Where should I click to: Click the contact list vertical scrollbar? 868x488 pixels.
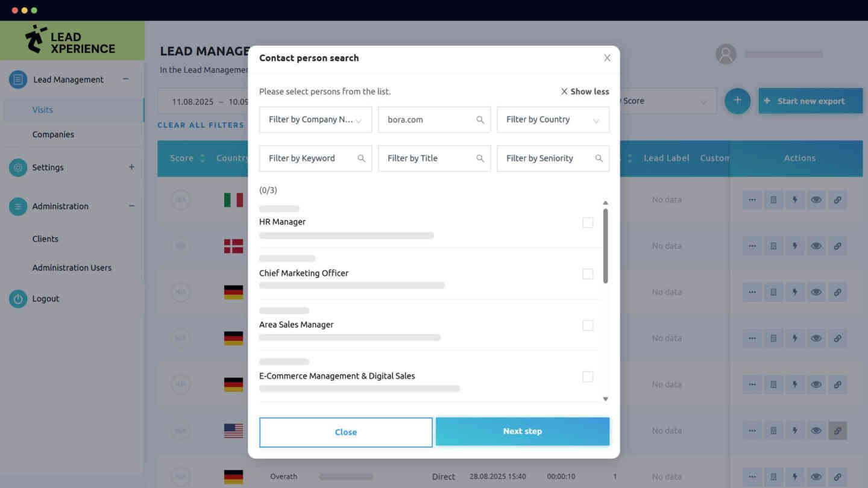[x=605, y=246]
